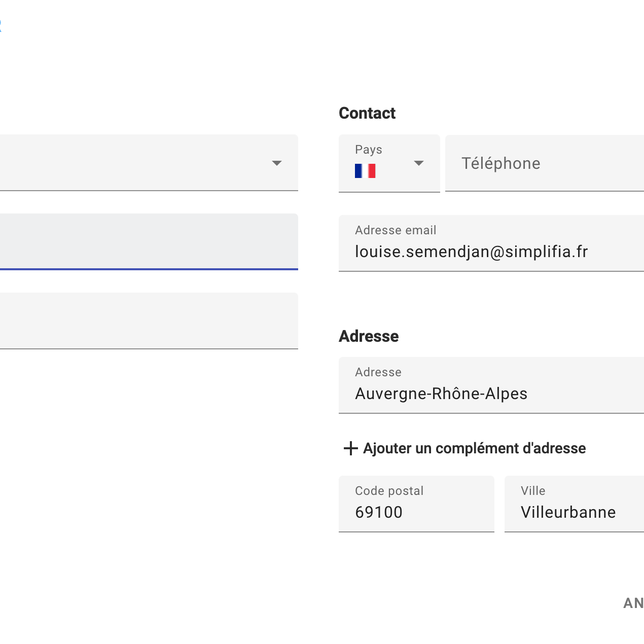Click the plus icon for address complement
Image resolution: width=644 pixels, height=644 pixels.
click(350, 448)
